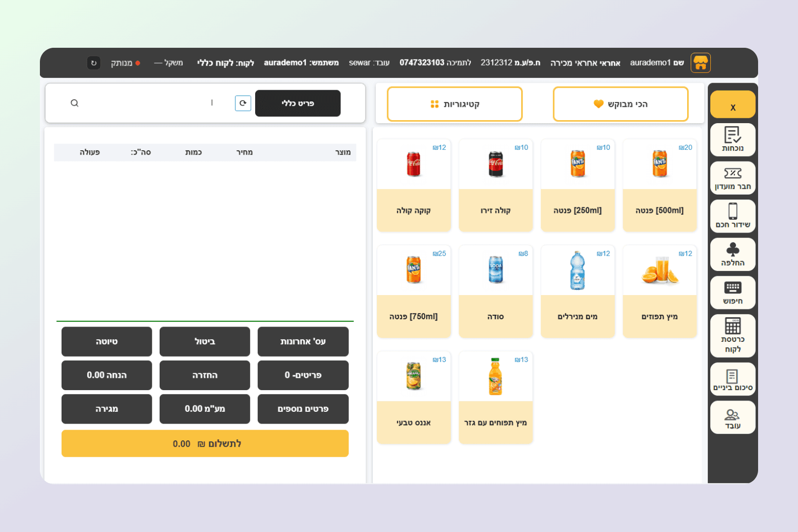Click משתמש: aurademo1 in header
Image resolution: width=798 pixels, height=532 pixels.
(301, 63)
